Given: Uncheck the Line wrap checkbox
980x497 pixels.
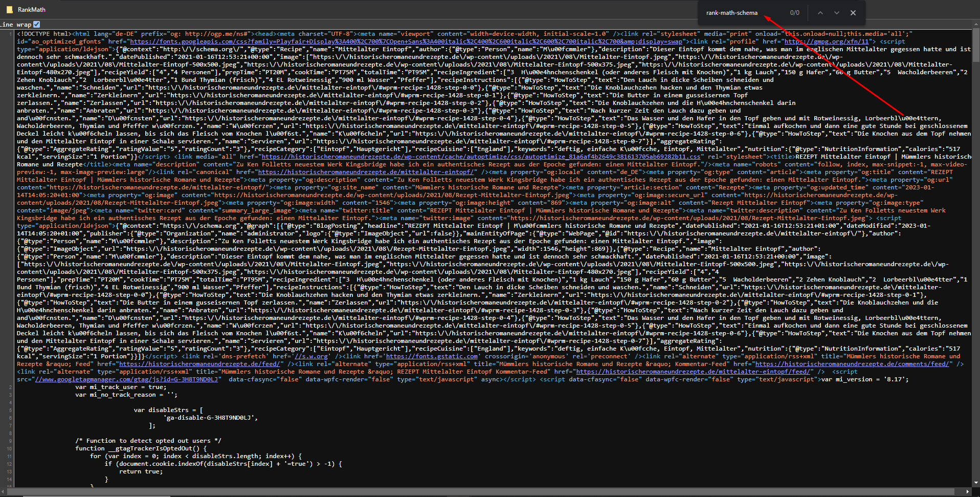Looking at the screenshot, I should [x=36, y=24].
